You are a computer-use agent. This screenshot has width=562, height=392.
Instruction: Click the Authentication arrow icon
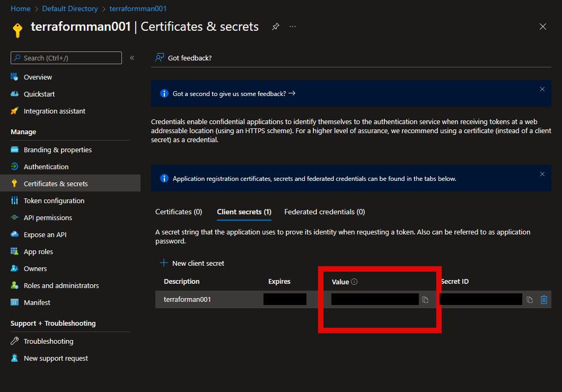(14, 167)
